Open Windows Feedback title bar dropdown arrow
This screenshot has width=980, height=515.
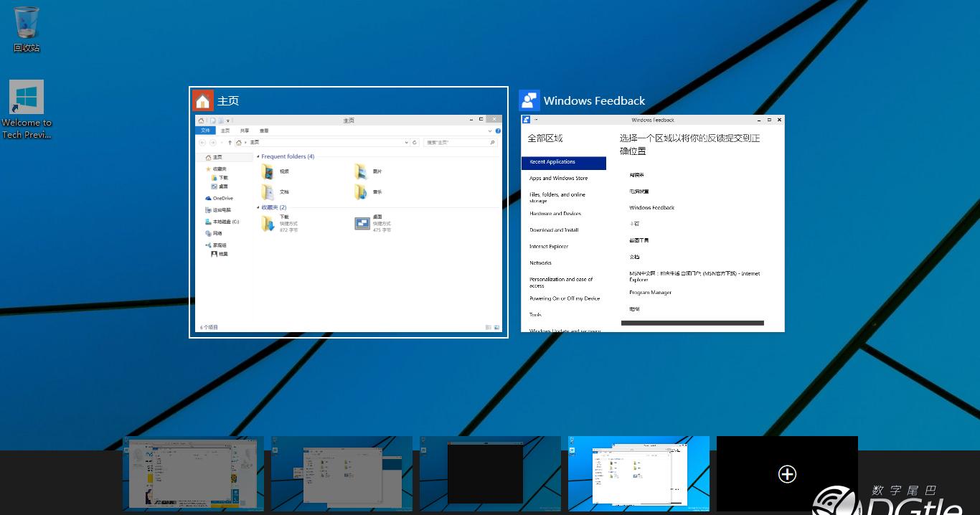tap(536, 120)
